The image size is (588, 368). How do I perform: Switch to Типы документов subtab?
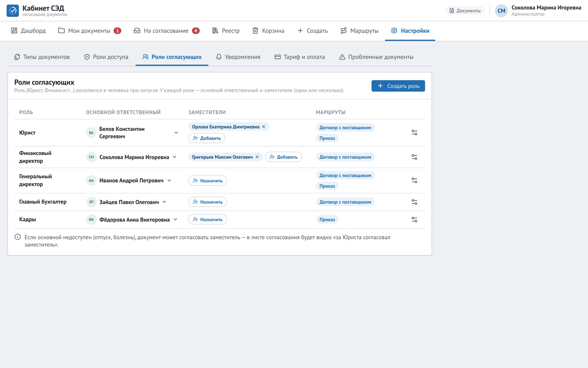(x=42, y=57)
